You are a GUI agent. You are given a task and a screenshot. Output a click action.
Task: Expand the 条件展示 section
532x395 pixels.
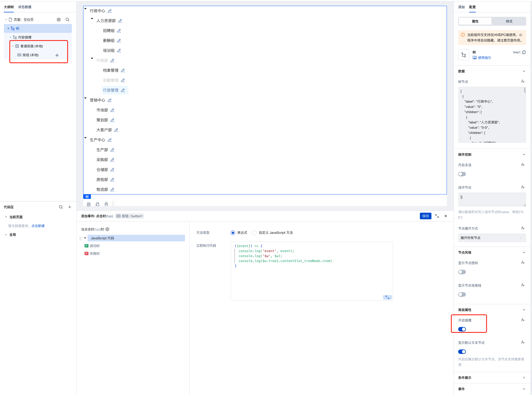point(524,378)
